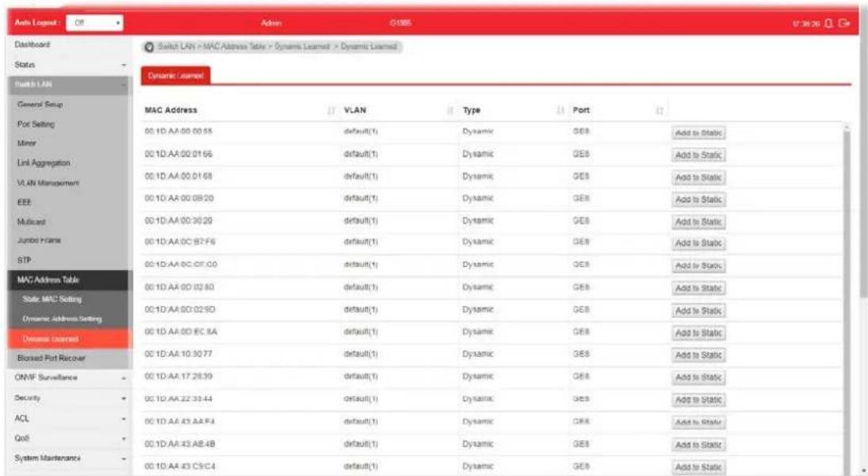The height and width of the screenshot is (476, 868).
Task: Click the MAC Address column header
Action: point(171,110)
